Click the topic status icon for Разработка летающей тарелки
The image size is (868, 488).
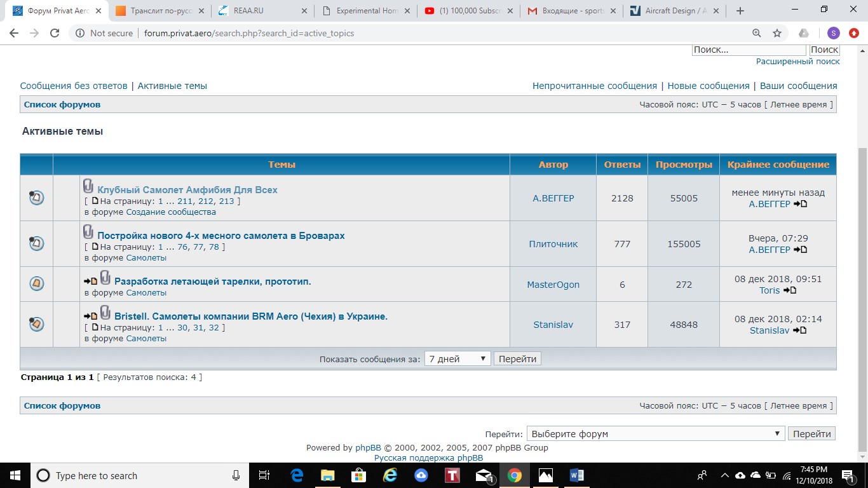(x=36, y=284)
